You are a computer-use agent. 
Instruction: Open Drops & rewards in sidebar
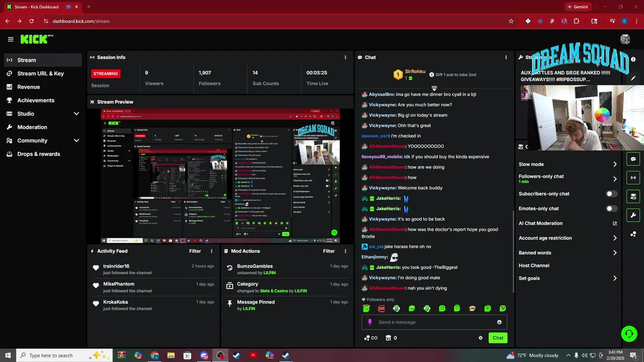coord(43,154)
